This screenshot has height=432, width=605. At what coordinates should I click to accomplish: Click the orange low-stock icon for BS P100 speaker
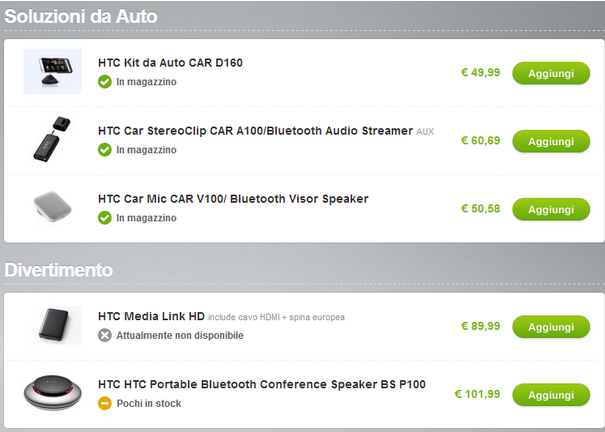pyautogui.click(x=105, y=403)
